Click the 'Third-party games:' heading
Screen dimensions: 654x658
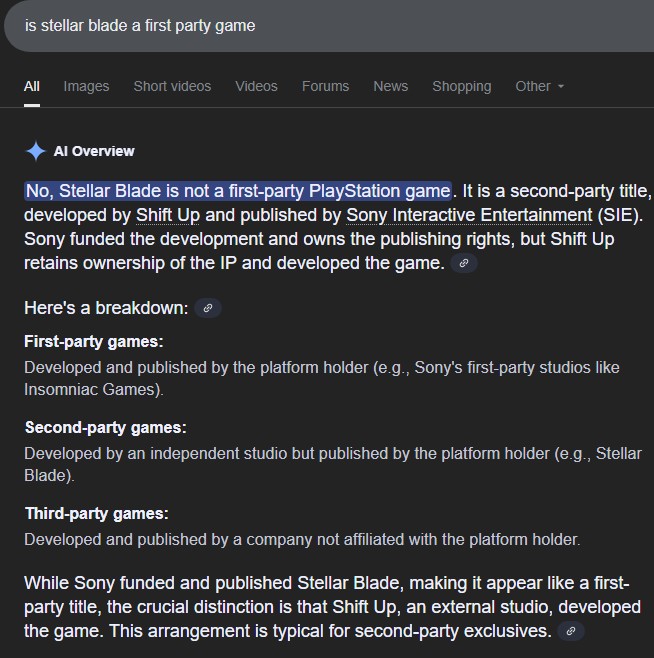(97, 514)
